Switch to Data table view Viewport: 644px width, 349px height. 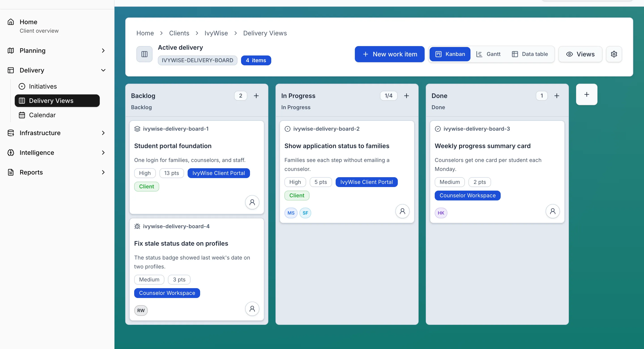pos(530,54)
